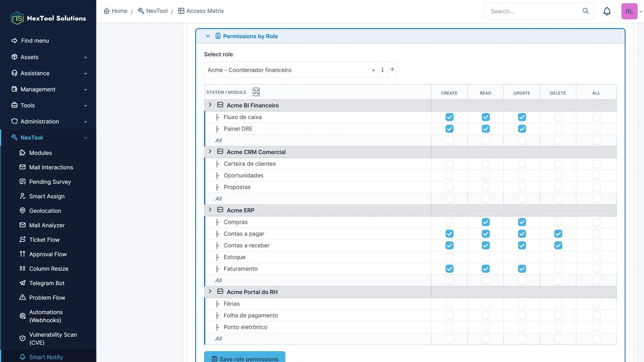This screenshot has width=644, height=362.
Task: Click into the Search input field
Action: (533, 11)
